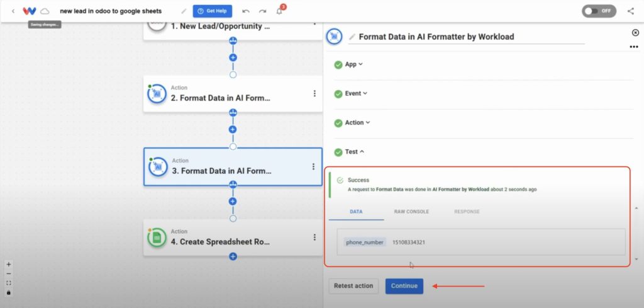Add a step after step 3

(233, 202)
